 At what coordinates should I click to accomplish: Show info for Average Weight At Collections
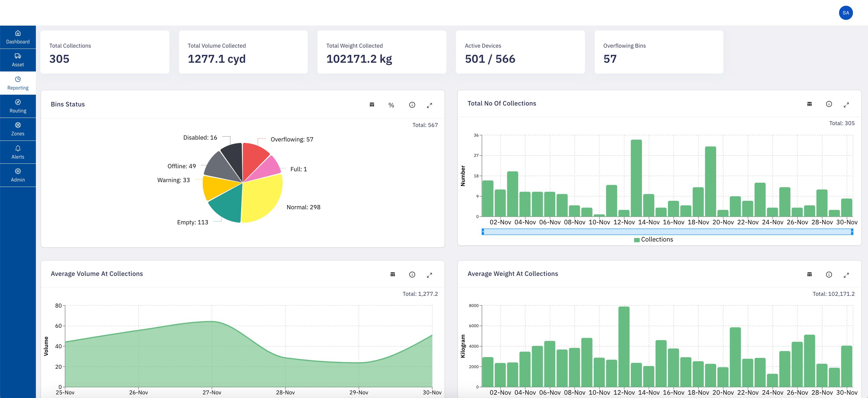[829, 275]
